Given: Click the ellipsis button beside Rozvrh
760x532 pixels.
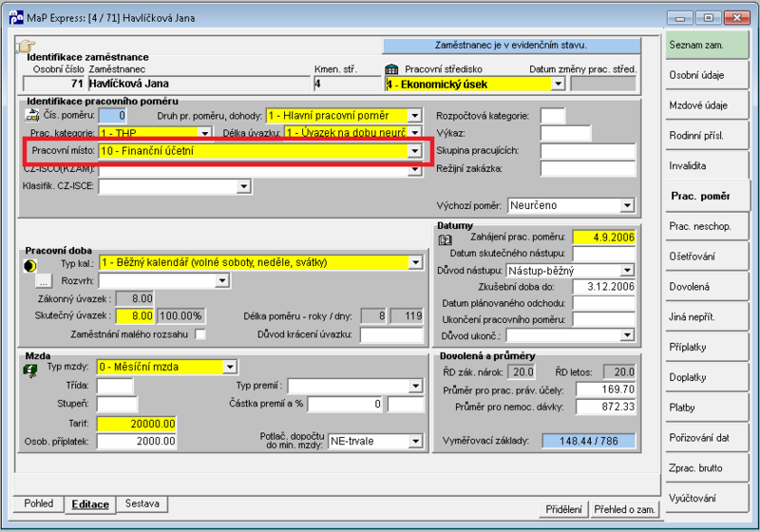Looking at the screenshot, I should (x=44, y=281).
